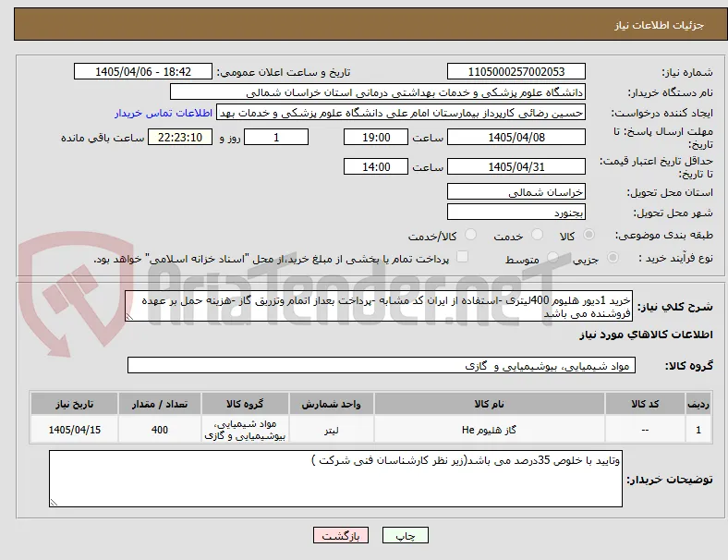Click the response deadline date 1405/04/08
Screen dimensions: 728x560
pyautogui.click(x=516, y=137)
